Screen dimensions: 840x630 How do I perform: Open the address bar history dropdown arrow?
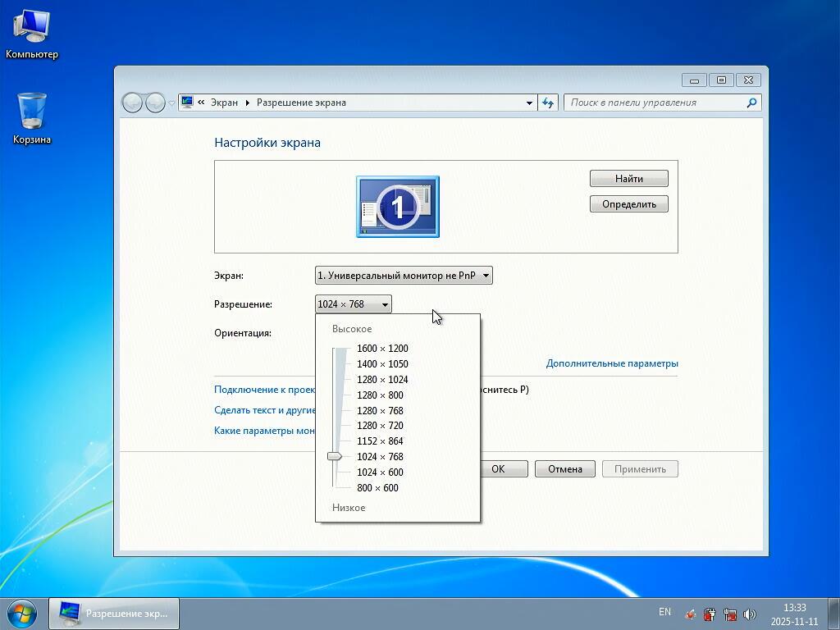coord(529,103)
